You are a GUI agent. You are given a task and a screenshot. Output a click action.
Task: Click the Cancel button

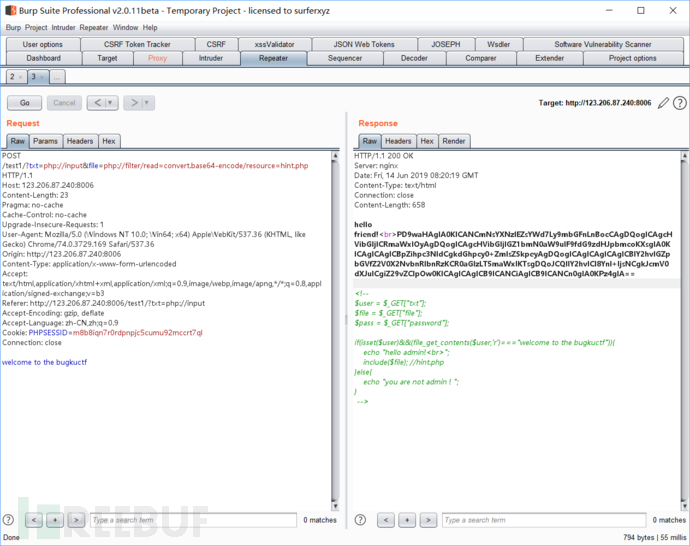[64, 103]
